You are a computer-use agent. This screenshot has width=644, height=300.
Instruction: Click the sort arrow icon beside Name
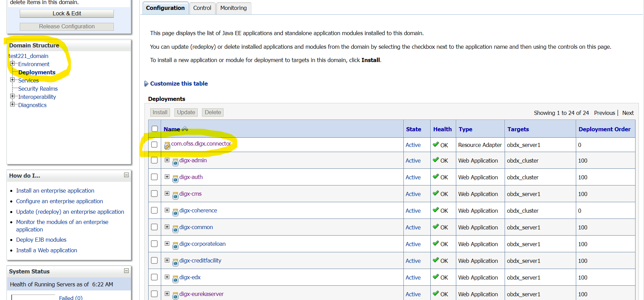pyautogui.click(x=185, y=129)
